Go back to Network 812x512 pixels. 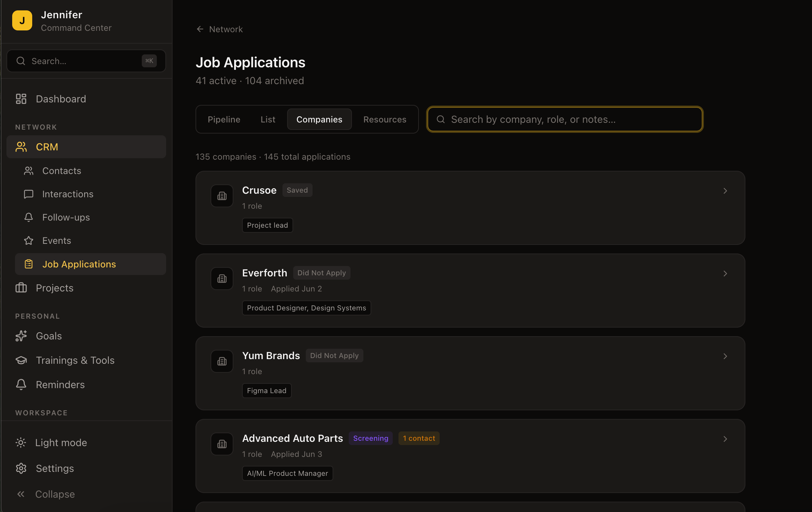tap(219, 29)
